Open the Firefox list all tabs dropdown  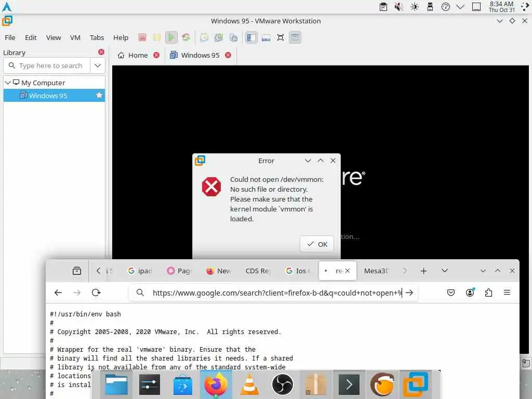(445, 271)
